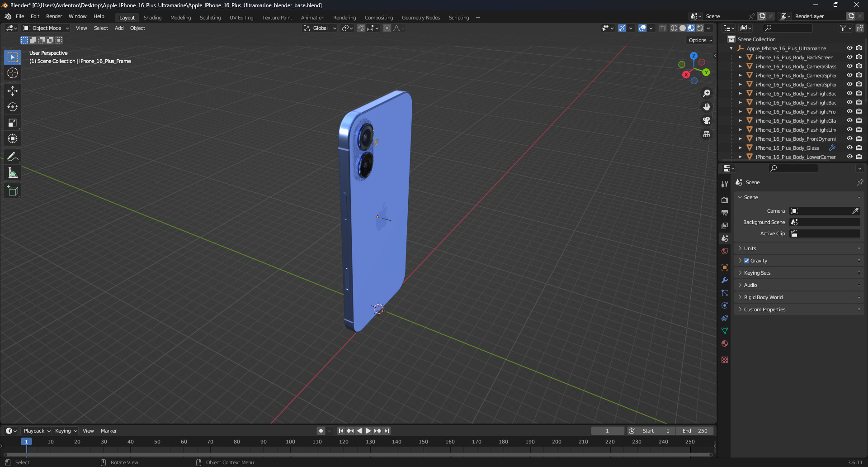The image size is (868, 467).
Task: Disable rendering for iPhone_16_Plus_Body_FrontDynami
Action: pos(859,138)
